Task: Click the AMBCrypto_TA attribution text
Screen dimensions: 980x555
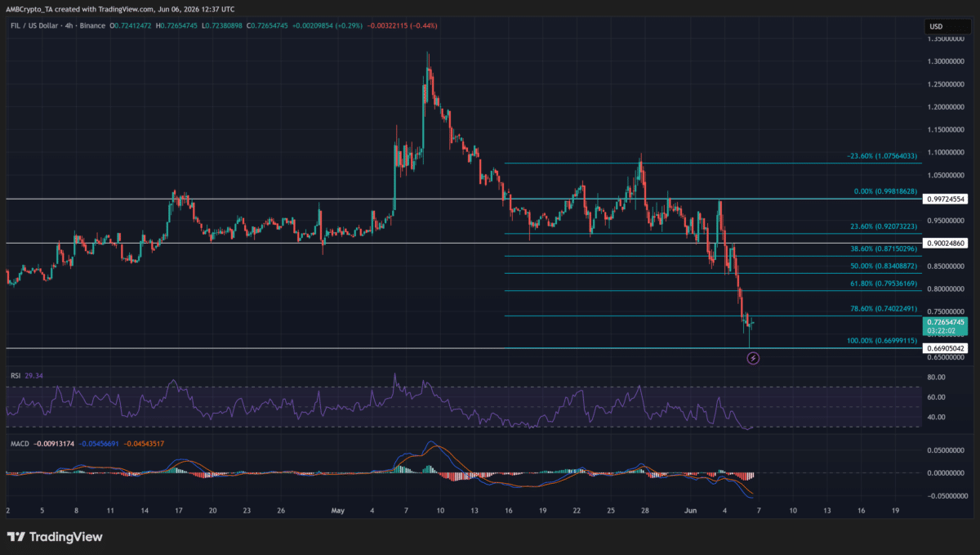Action: (x=31, y=9)
